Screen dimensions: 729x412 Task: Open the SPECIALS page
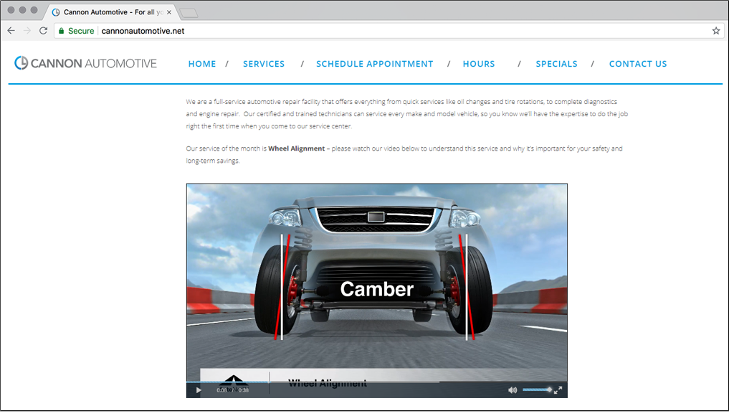click(x=556, y=64)
